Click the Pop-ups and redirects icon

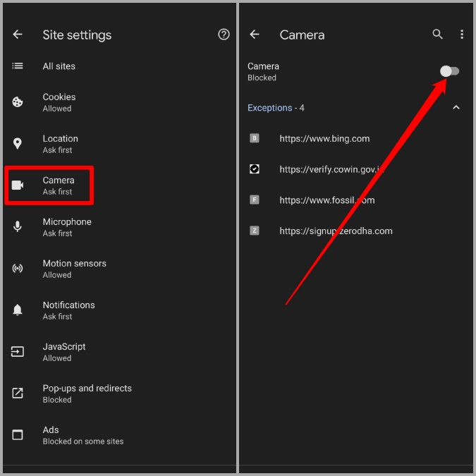point(18,393)
